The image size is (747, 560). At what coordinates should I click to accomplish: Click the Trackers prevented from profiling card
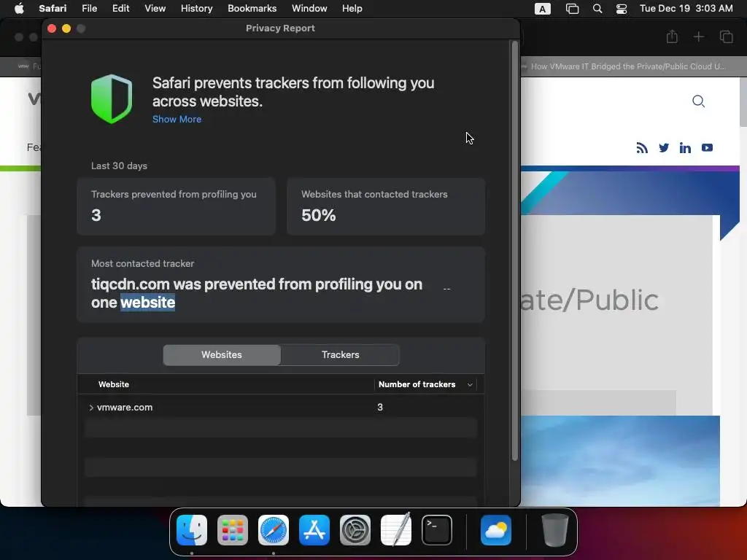[x=177, y=206]
